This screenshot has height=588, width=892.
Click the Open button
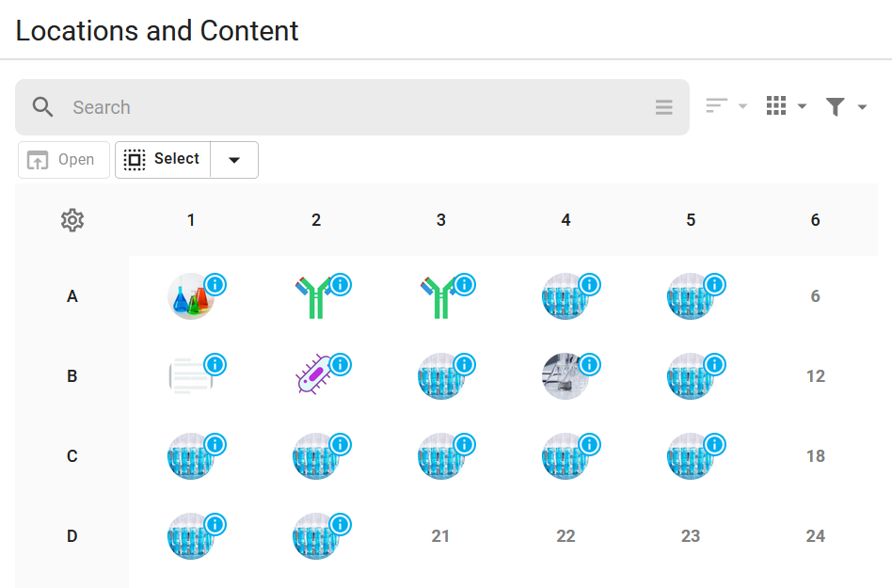64,160
